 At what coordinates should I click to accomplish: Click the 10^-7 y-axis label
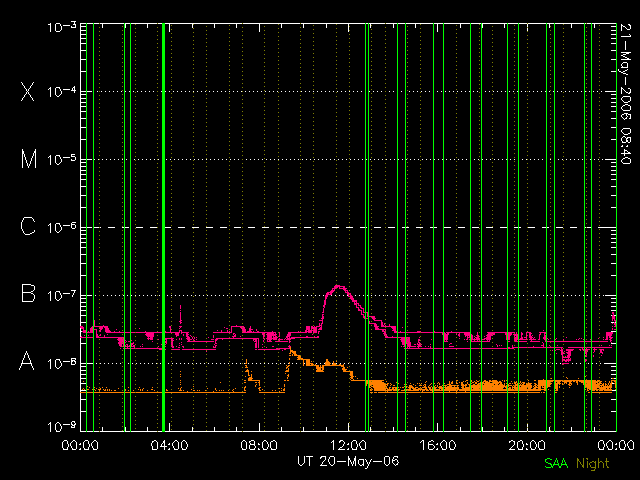(62, 295)
